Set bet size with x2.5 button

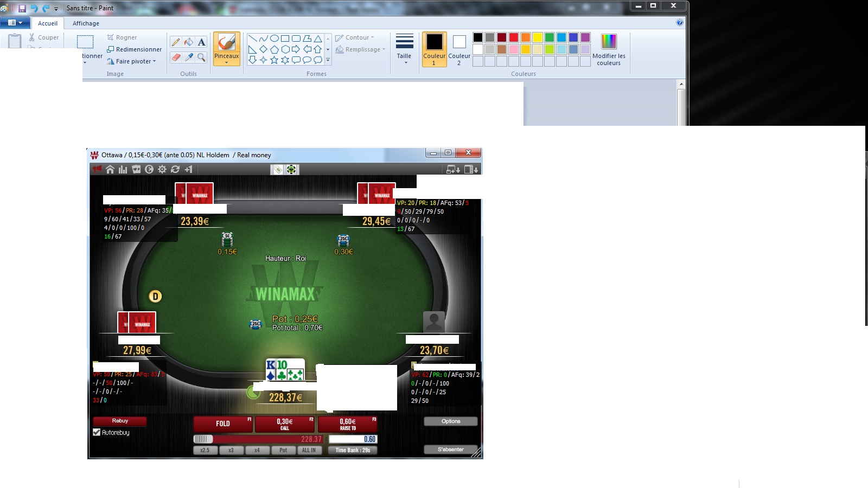pos(205,450)
